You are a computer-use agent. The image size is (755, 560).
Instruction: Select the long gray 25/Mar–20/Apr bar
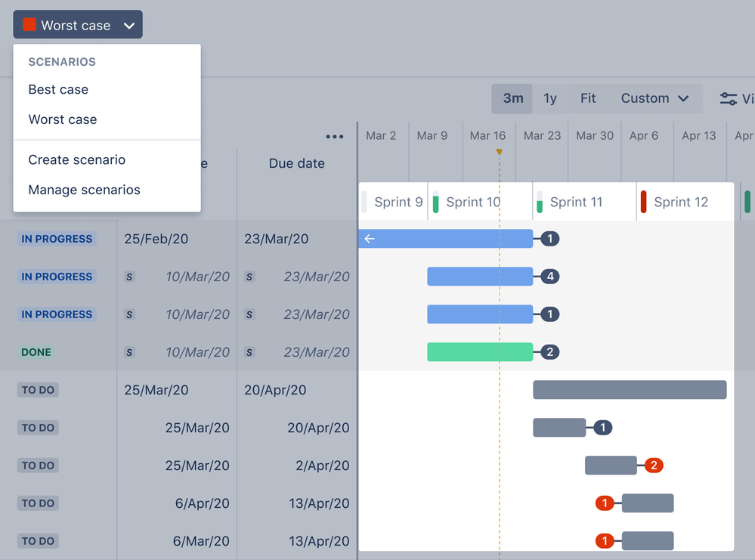point(630,389)
